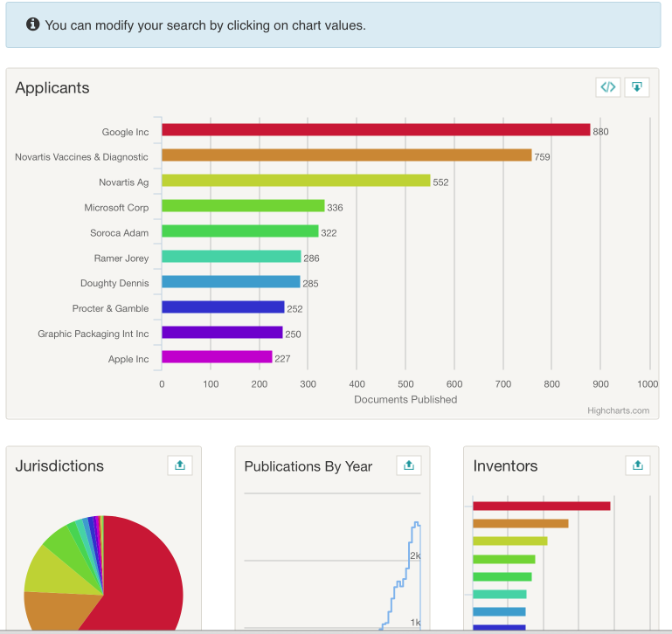Click the Google Inc applicant label
This screenshot has height=634, width=672.
pos(125,132)
